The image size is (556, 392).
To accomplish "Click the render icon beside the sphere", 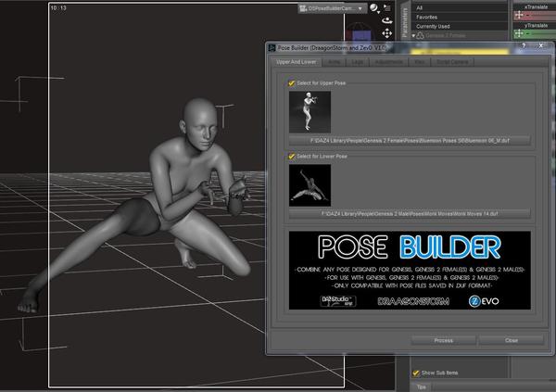I will pyautogui.click(x=386, y=7).
